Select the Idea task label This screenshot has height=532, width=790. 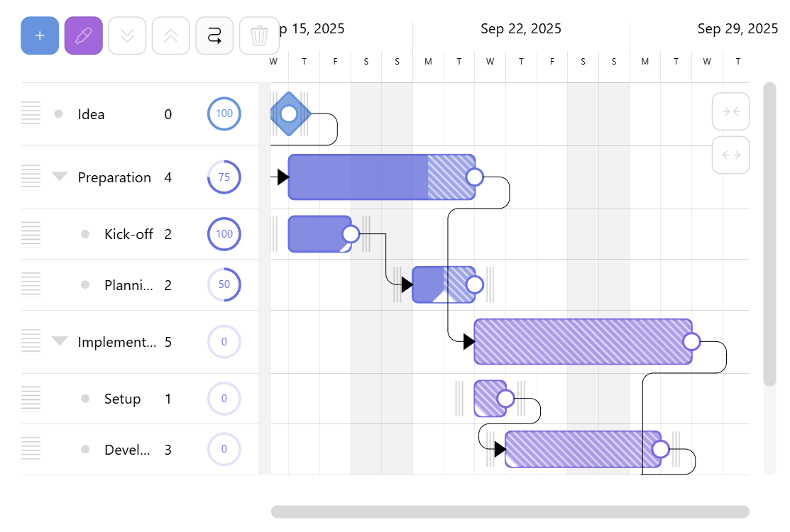point(91,113)
